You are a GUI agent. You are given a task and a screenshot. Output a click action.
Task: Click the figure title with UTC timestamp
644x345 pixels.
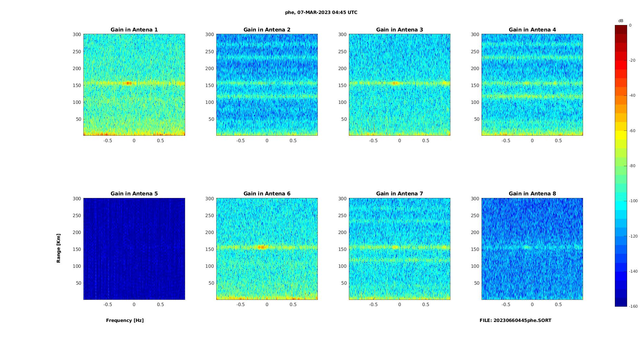(321, 12)
